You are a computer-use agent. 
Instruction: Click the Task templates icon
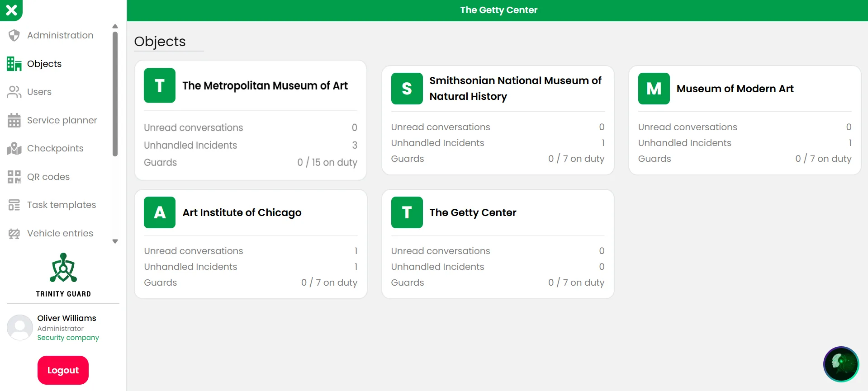coord(14,205)
